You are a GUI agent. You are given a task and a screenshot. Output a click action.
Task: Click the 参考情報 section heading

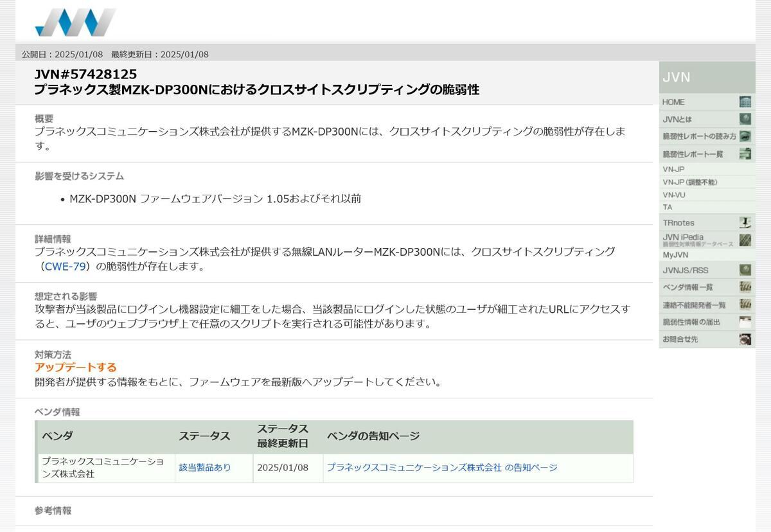click(53, 510)
